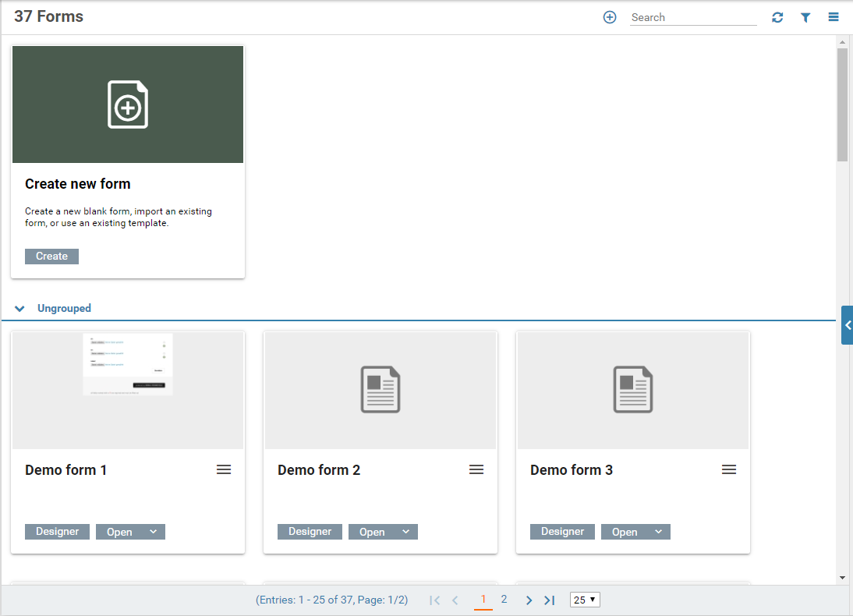Collapse the Ungrouped section

click(x=20, y=309)
